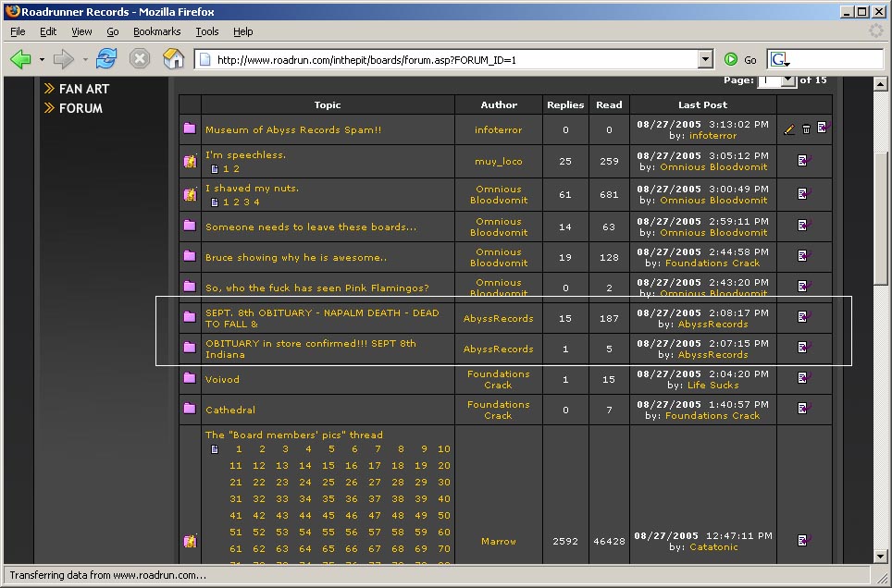The width and height of the screenshot is (892, 588).
Task: Click the reply icon in the Someone needs to leave row
Action: pyautogui.click(x=804, y=226)
